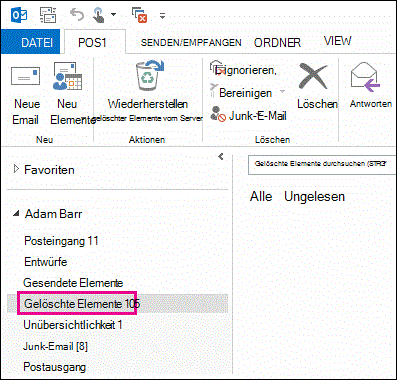Click Junk-E-Mail button
This screenshot has width=397, height=380.
(248, 115)
